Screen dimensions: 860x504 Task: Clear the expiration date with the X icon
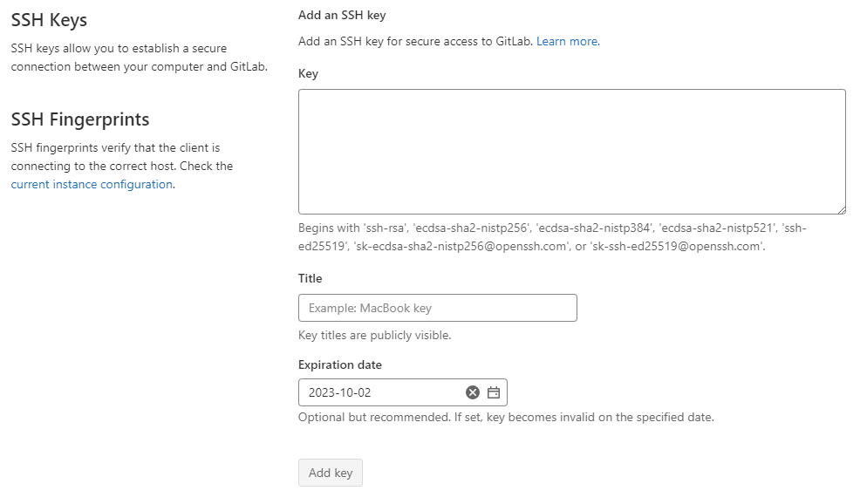(x=473, y=392)
